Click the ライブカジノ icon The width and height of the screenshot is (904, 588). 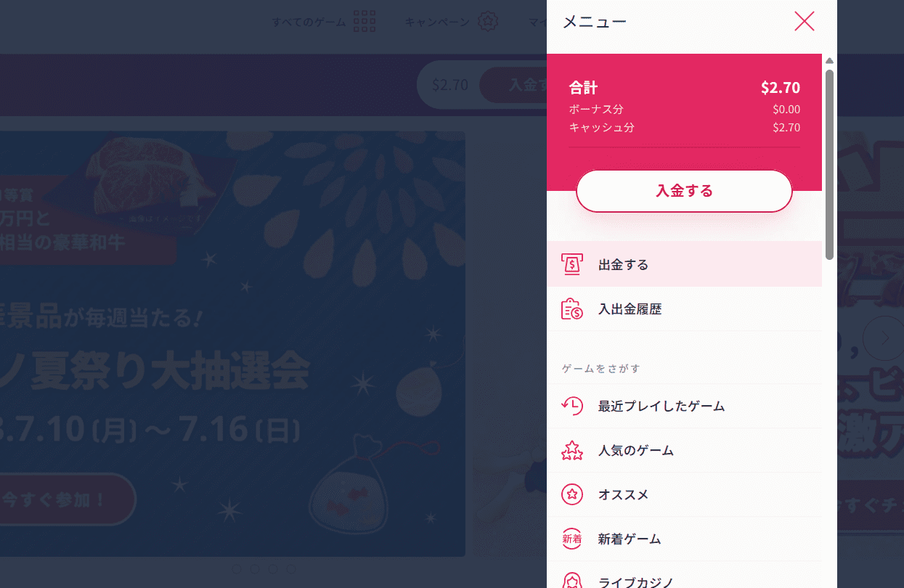point(572,581)
